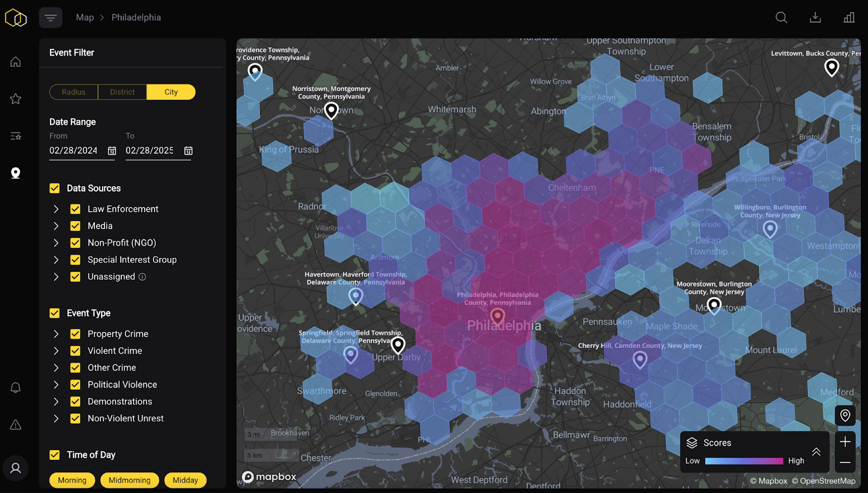
Task: Click the Norristown, Montgomery County map marker
Action: 331,111
